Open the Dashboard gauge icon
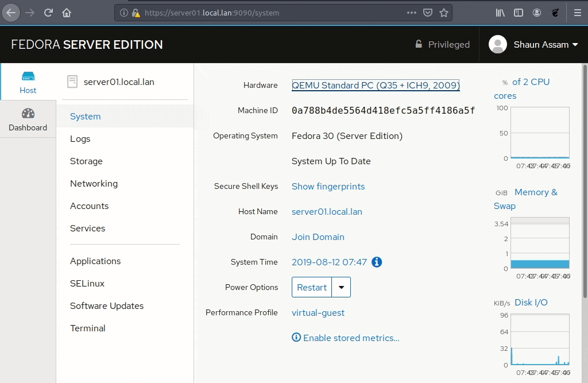Screen dimensions: 588x383 point(28,114)
